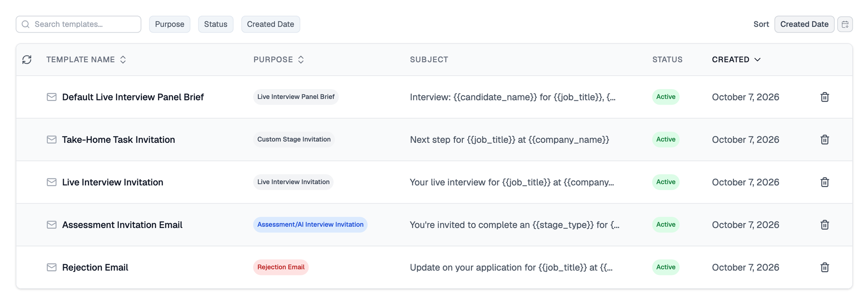Click October 7, 2026 in Take-Home Task row
This screenshot has height=304, width=868.
(x=745, y=139)
